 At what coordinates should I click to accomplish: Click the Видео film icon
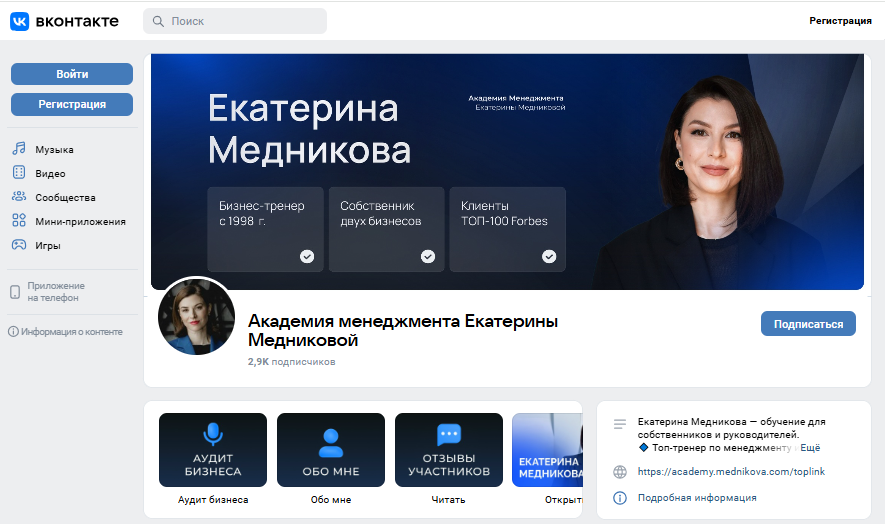click(x=19, y=173)
